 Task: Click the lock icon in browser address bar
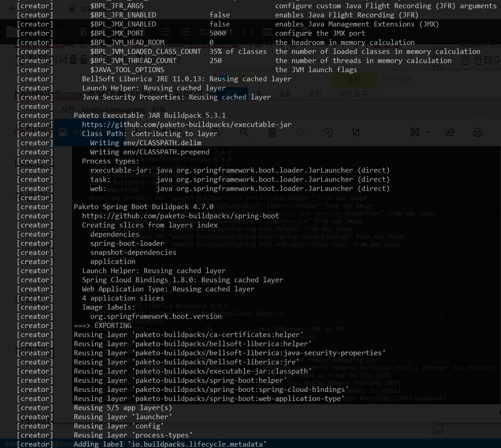[72, 9]
